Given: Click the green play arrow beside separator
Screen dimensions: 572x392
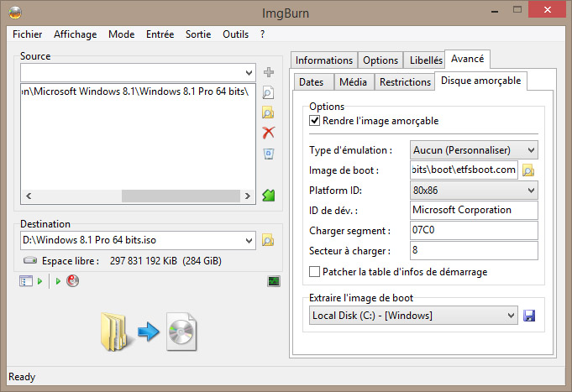Looking at the screenshot, I should 58,281.
